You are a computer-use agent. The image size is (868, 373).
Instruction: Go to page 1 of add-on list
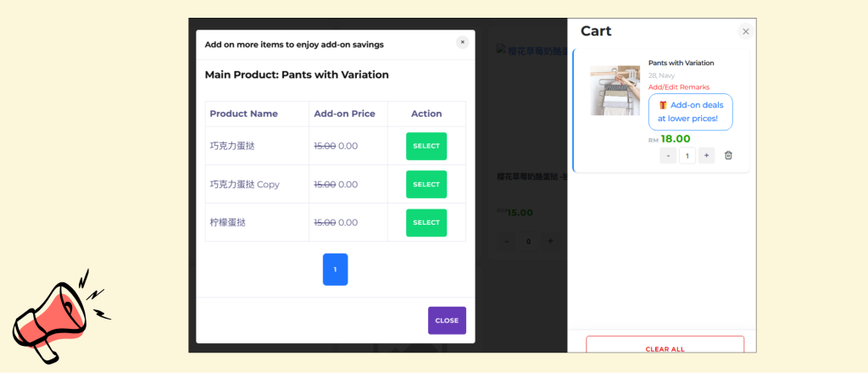[335, 270]
